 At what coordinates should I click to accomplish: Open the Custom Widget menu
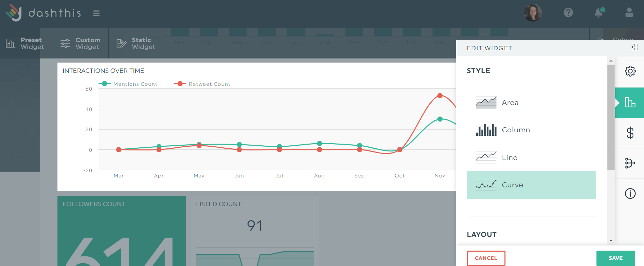click(80, 43)
